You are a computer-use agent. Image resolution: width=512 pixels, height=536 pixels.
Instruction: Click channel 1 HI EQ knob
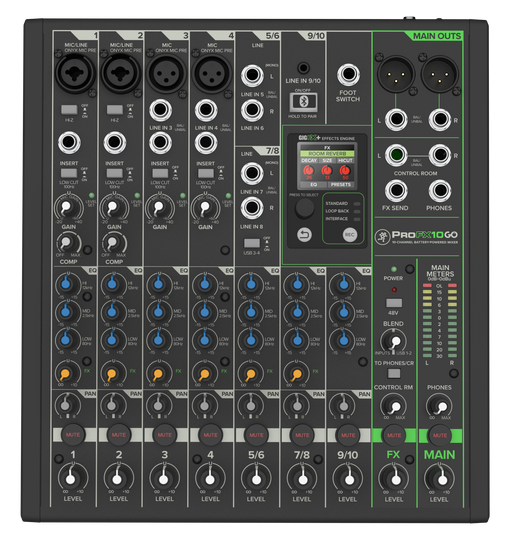pos(67,284)
